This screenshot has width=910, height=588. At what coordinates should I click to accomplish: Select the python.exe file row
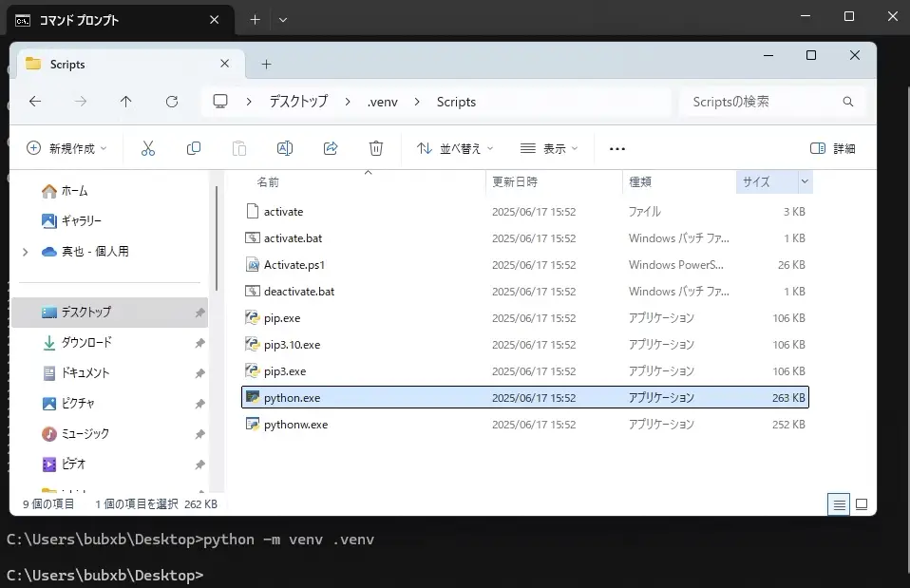525,398
